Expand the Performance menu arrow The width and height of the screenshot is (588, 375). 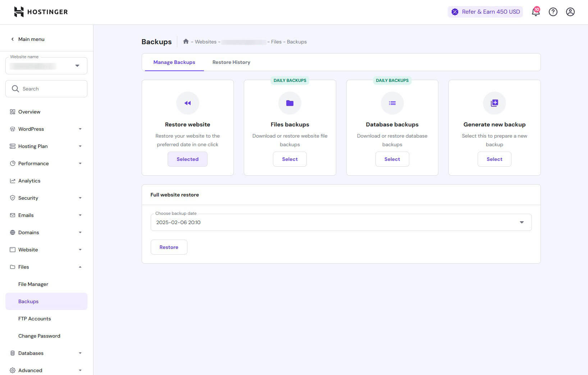(x=80, y=163)
